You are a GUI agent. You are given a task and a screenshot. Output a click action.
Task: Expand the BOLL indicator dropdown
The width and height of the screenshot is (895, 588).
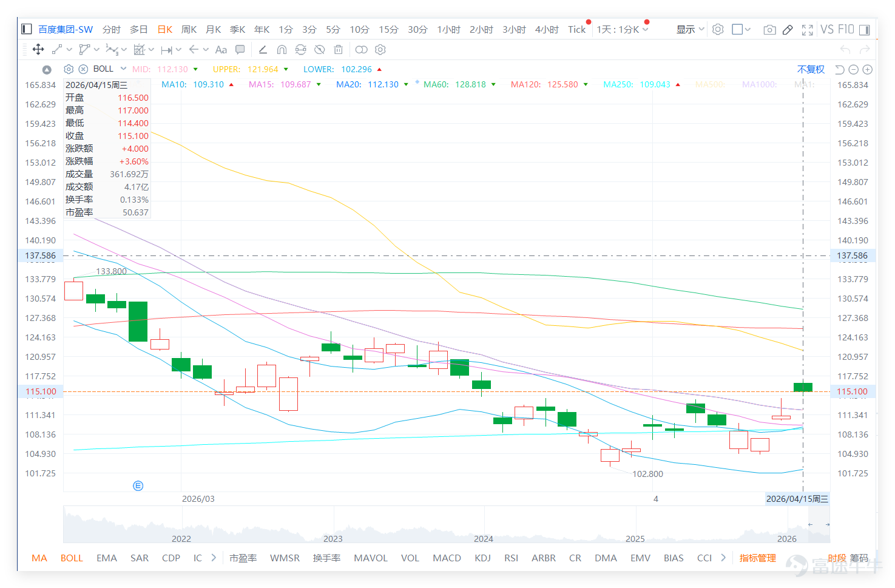pos(123,69)
